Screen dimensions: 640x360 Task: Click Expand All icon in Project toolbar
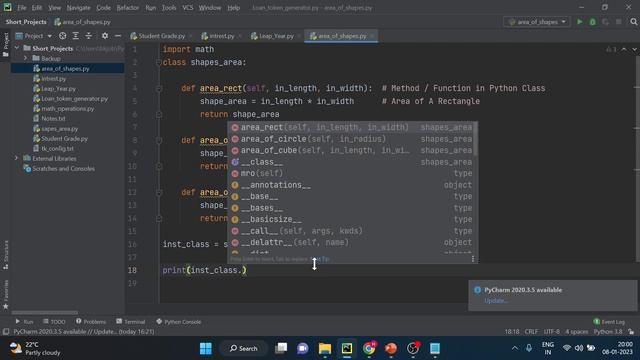tap(76, 36)
